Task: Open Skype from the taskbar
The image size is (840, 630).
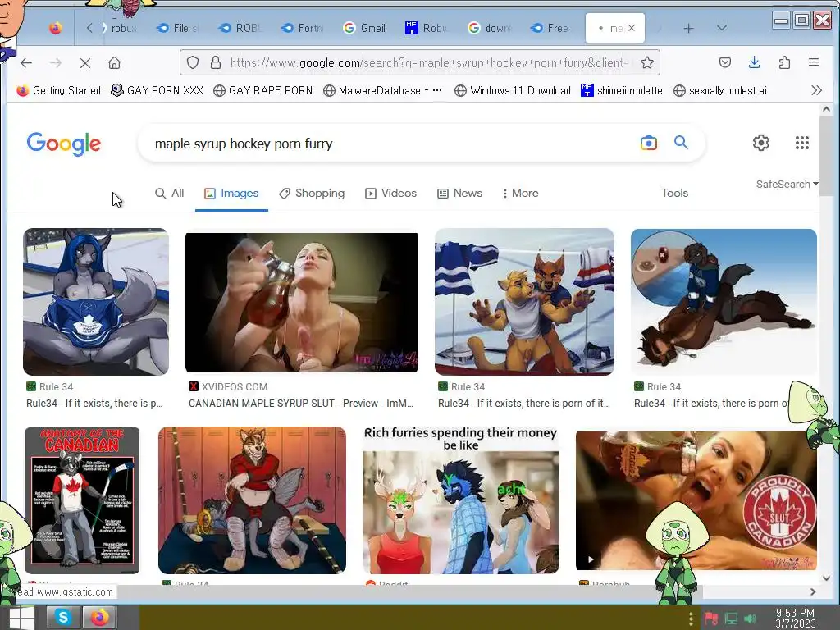Action: 63,618
